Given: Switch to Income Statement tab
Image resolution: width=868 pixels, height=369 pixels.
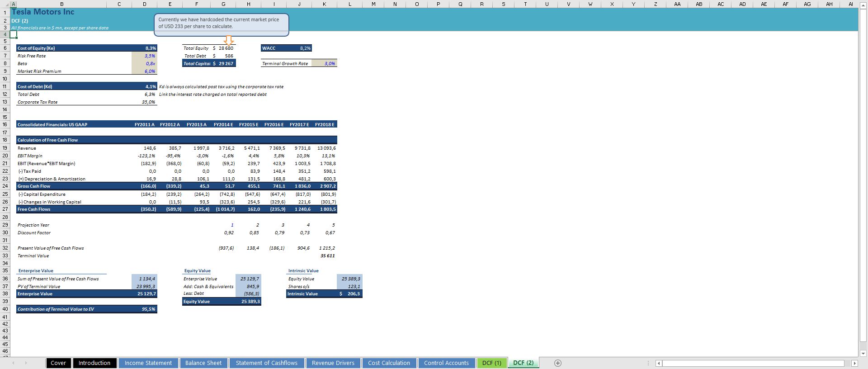Looking at the screenshot, I should [x=148, y=363].
